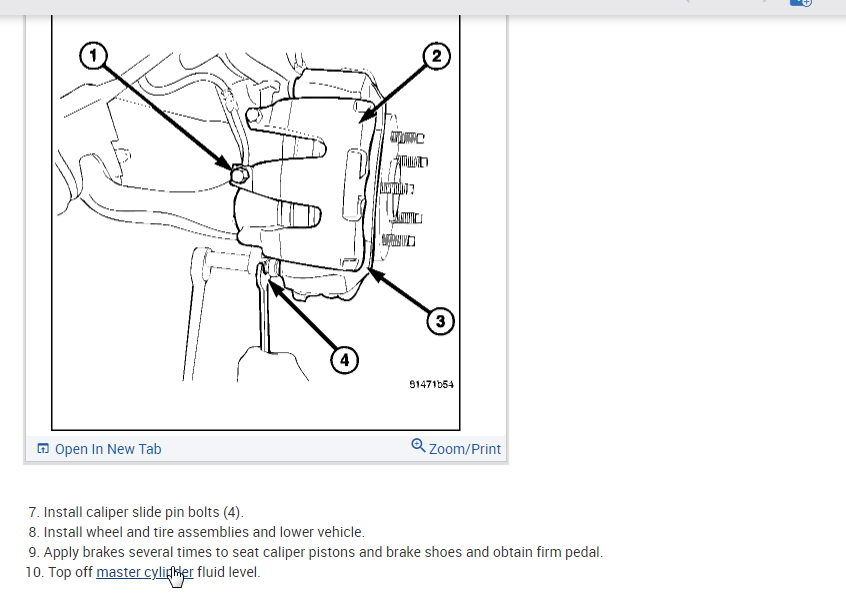Click the Zoom/Print magnifier icon

pyautogui.click(x=418, y=446)
